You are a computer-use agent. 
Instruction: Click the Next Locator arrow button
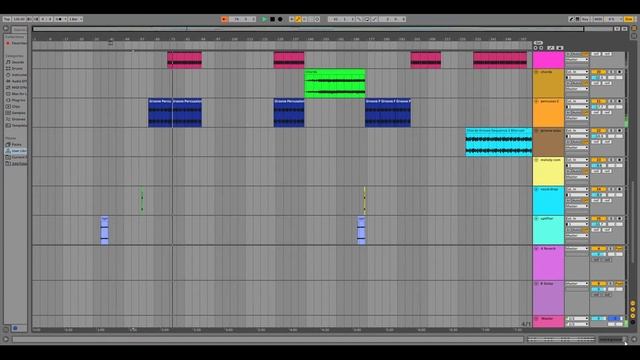541,48
